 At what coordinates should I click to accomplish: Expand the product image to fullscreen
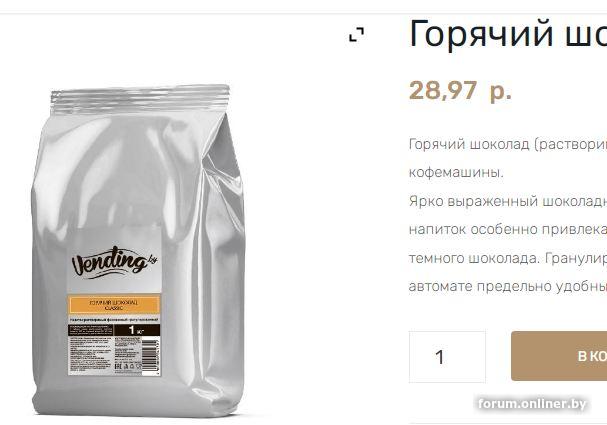(x=357, y=34)
